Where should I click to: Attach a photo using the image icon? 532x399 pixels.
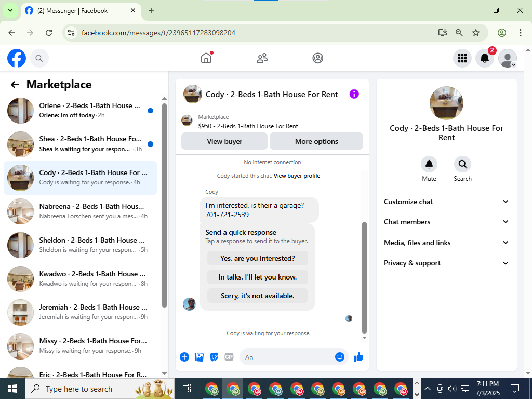point(199,357)
